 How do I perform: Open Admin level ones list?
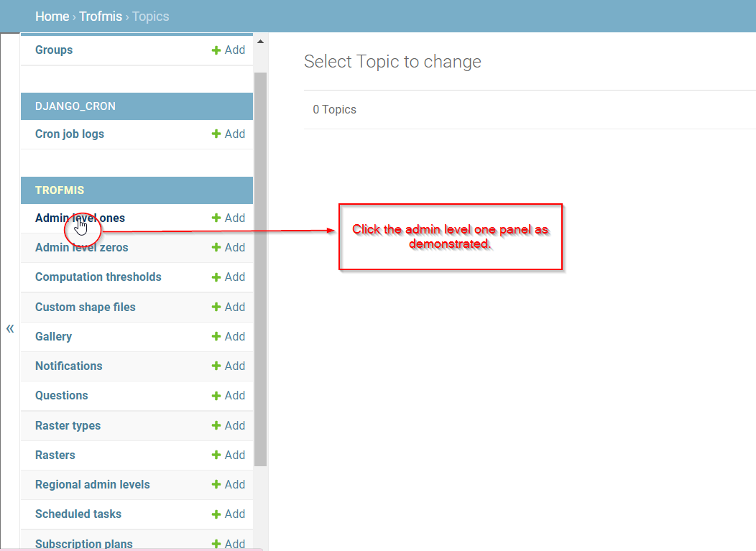(x=80, y=218)
